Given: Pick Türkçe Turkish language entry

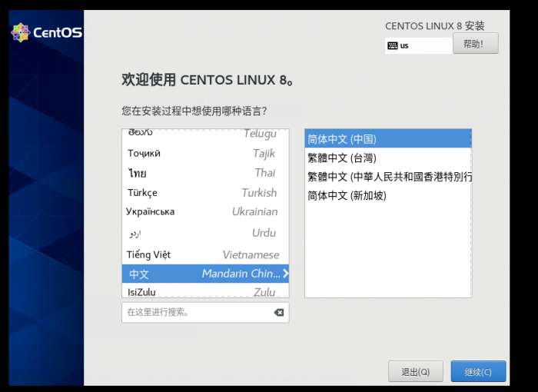Looking at the screenshot, I should (205, 193).
